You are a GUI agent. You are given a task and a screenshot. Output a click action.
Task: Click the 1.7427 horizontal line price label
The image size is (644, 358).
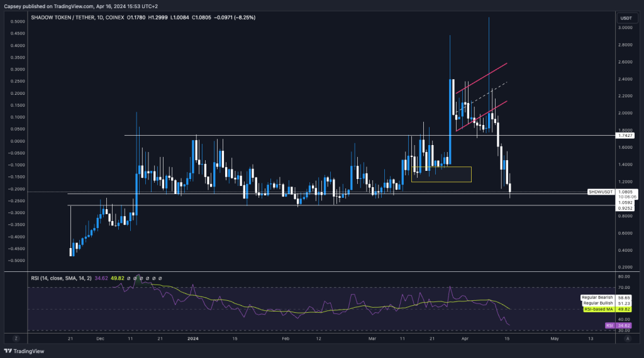(x=625, y=135)
